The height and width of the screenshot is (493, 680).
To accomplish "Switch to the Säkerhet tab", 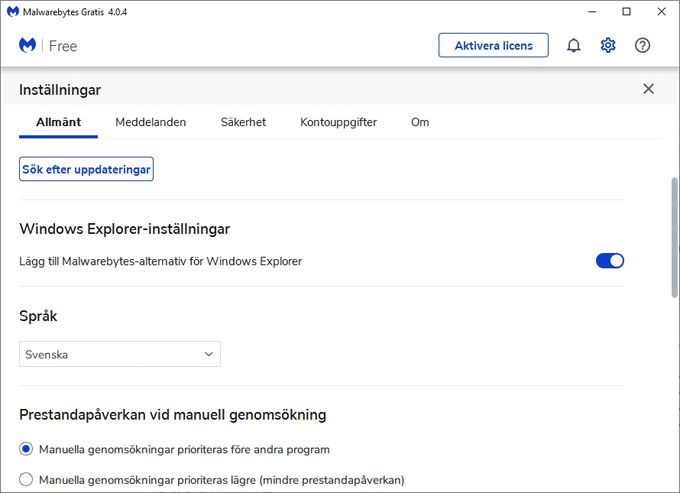I will (x=243, y=122).
